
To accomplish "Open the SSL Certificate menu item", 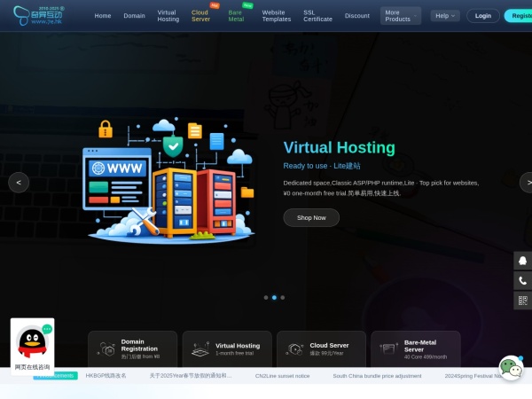I will click(317, 15).
